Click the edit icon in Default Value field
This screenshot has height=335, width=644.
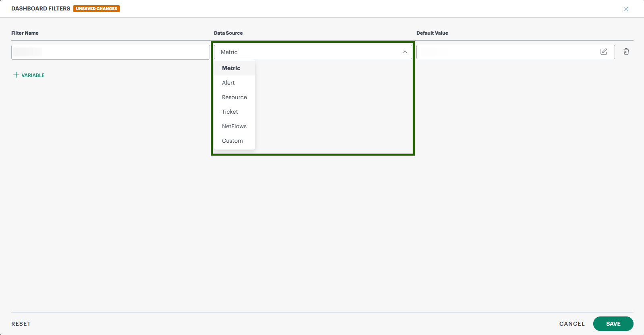603,52
